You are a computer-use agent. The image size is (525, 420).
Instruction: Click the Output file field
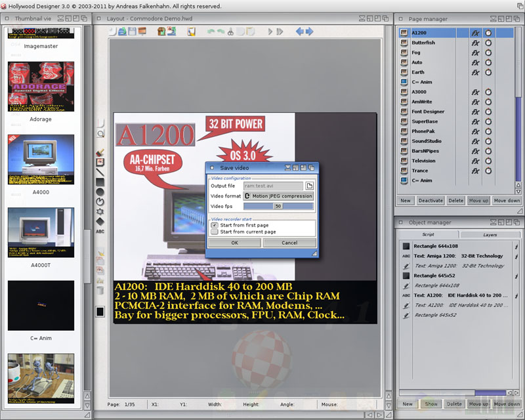273,186
